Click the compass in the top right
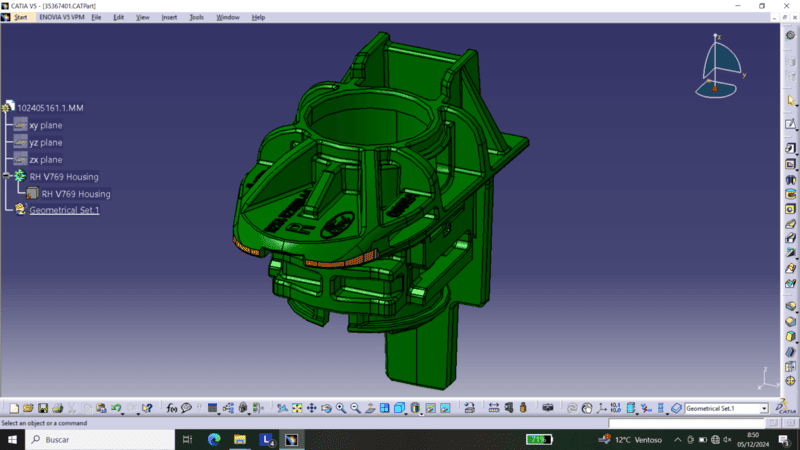The width and height of the screenshot is (800, 450). point(719,66)
